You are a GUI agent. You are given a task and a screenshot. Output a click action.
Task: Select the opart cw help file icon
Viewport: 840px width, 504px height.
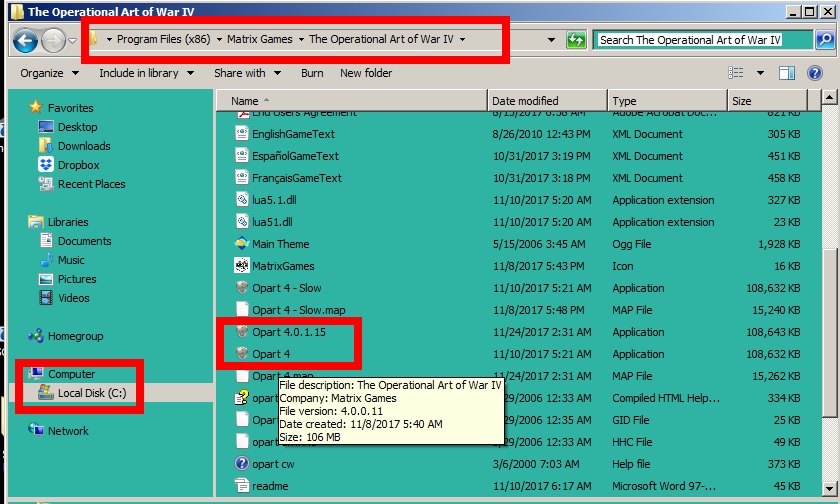coord(242,463)
